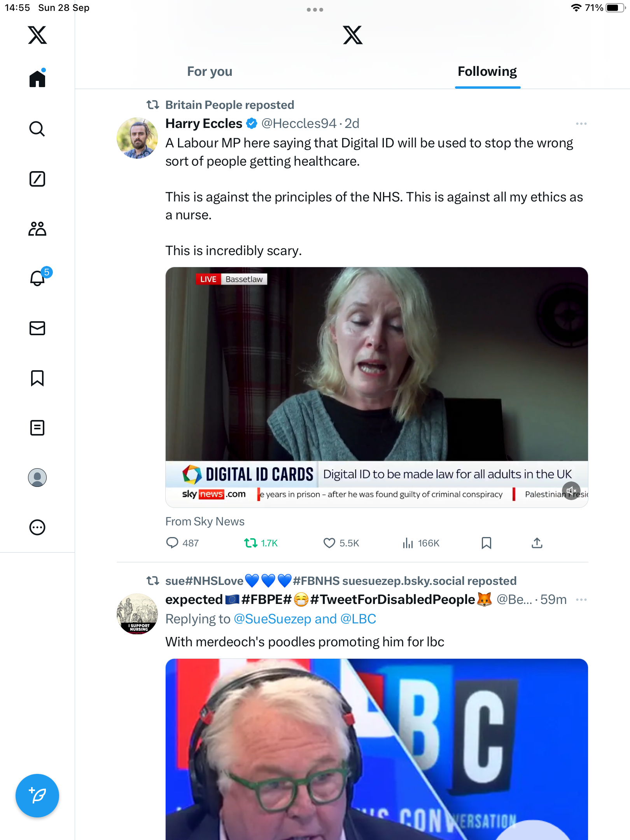
Task: Expand the More menu in sidebar
Action: (x=37, y=527)
